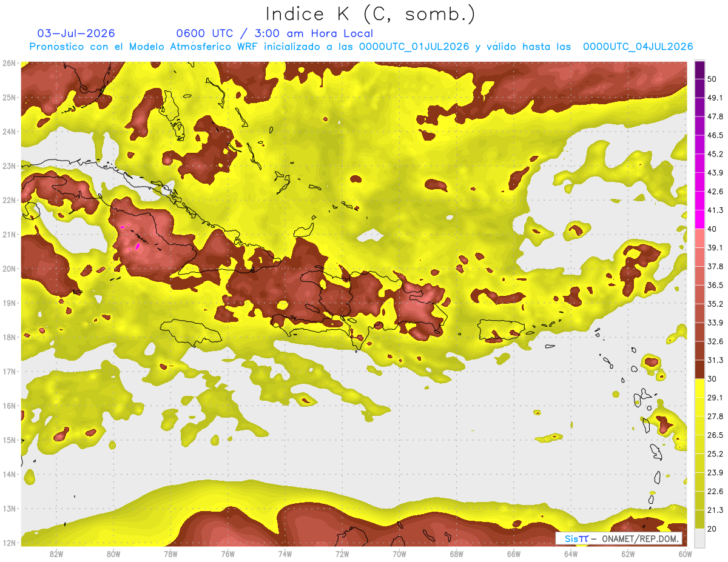
Task: Click the legend value "41.3"
Action: [715, 210]
